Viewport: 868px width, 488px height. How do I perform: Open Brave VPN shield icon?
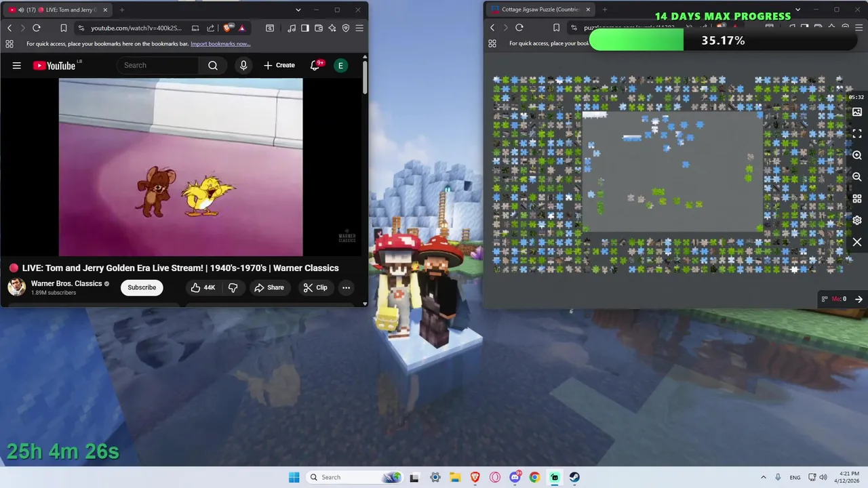(346, 28)
